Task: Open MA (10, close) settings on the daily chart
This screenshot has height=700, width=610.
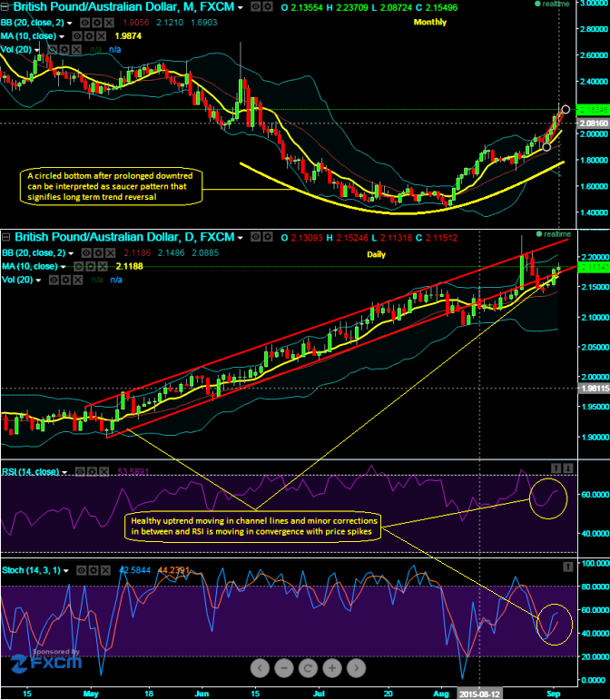Action: [91, 267]
